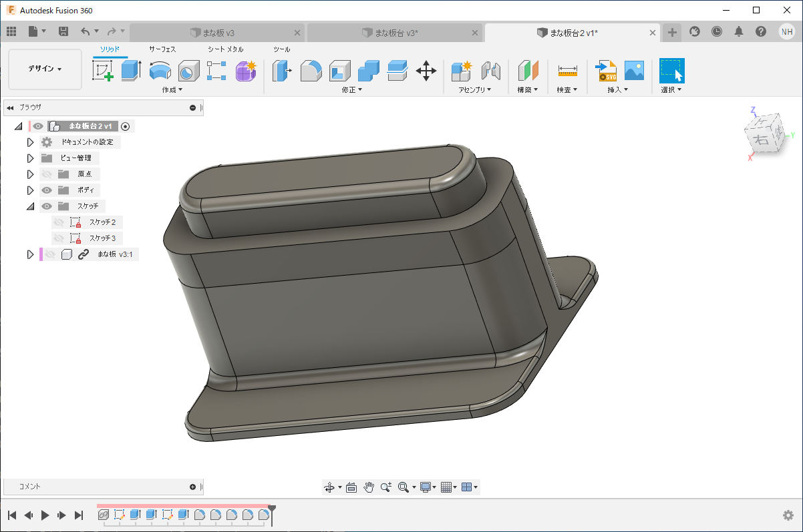Click the Create Sketch tool icon
Screen dimensions: 803x532
tap(102, 70)
